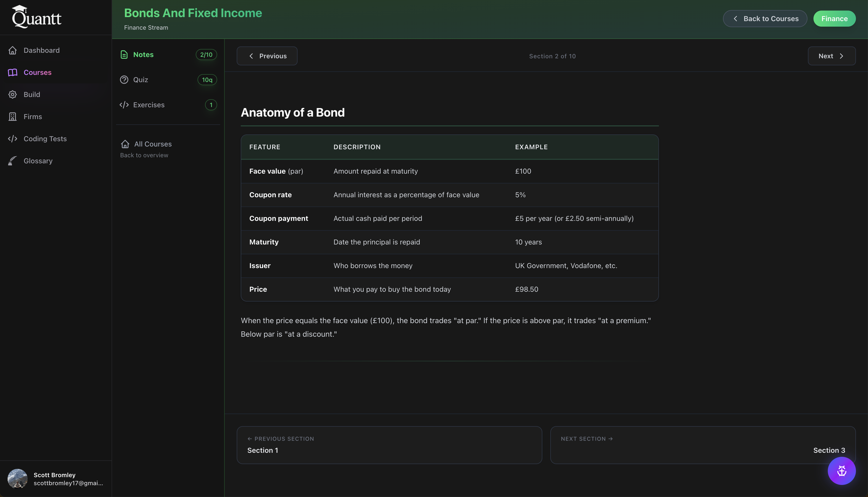Go to Section 3 with Next Section card
The width and height of the screenshot is (868, 497).
click(x=704, y=445)
